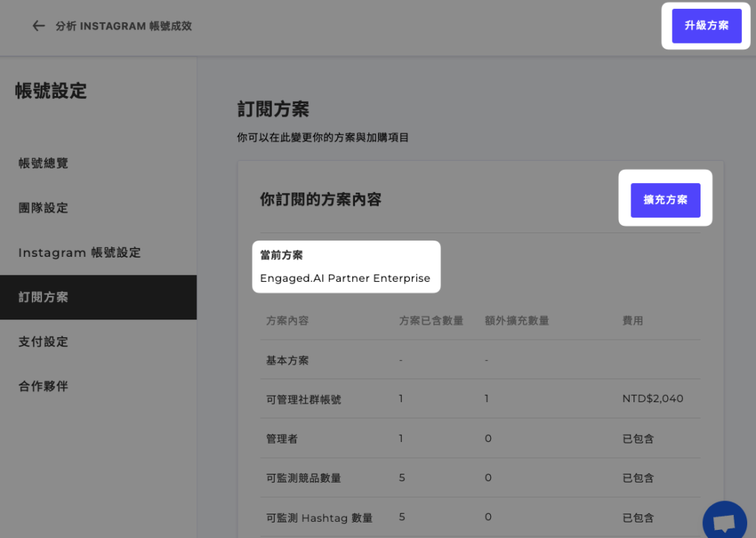Click the 擴充方案 expand plan button
This screenshot has height=538, width=756.
(x=665, y=199)
